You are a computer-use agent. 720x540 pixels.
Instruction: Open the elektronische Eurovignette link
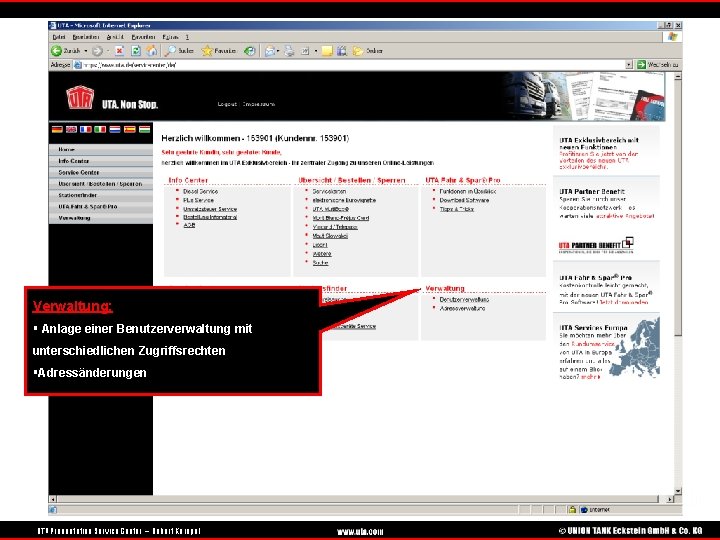[344, 200]
